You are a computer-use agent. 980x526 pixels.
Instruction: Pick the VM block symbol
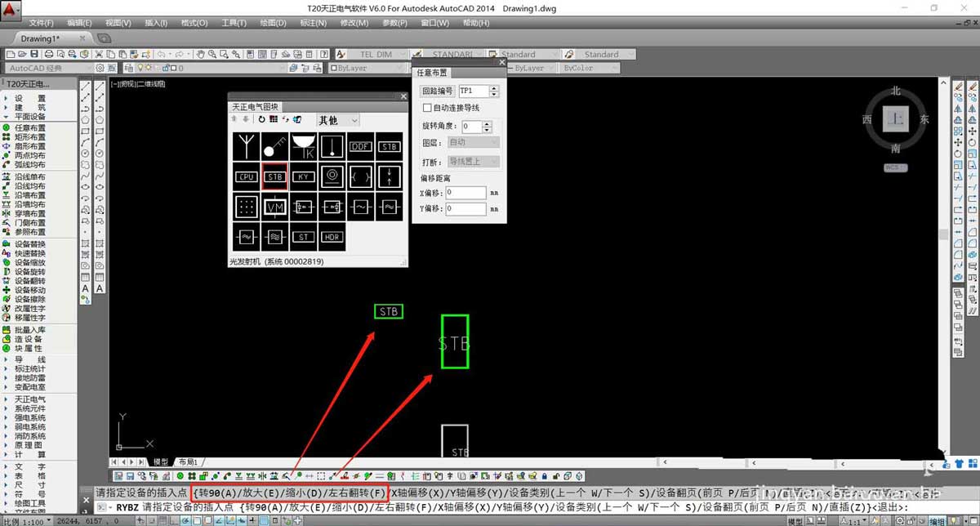pyautogui.click(x=275, y=207)
